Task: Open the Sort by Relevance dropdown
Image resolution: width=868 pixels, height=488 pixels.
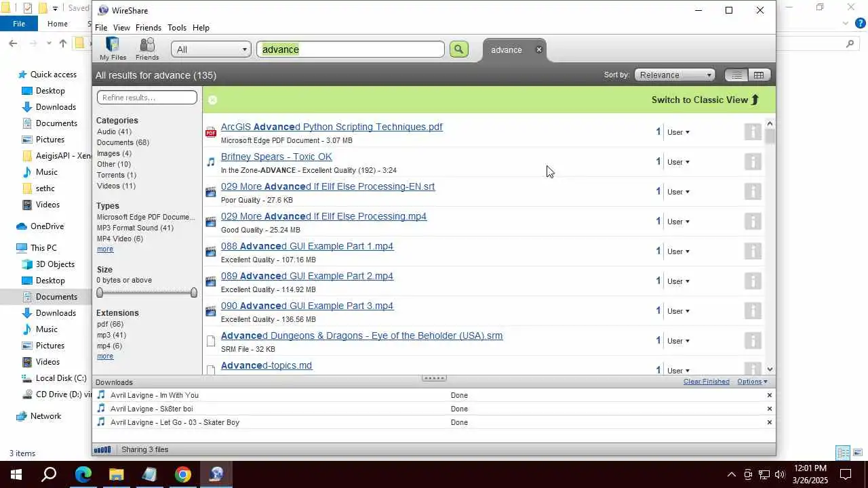Action: click(675, 75)
